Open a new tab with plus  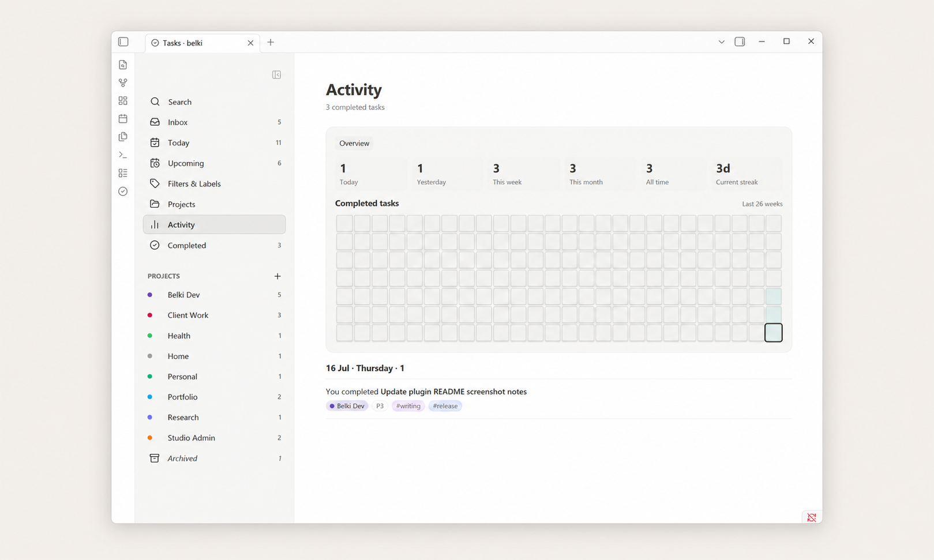point(271,42)
